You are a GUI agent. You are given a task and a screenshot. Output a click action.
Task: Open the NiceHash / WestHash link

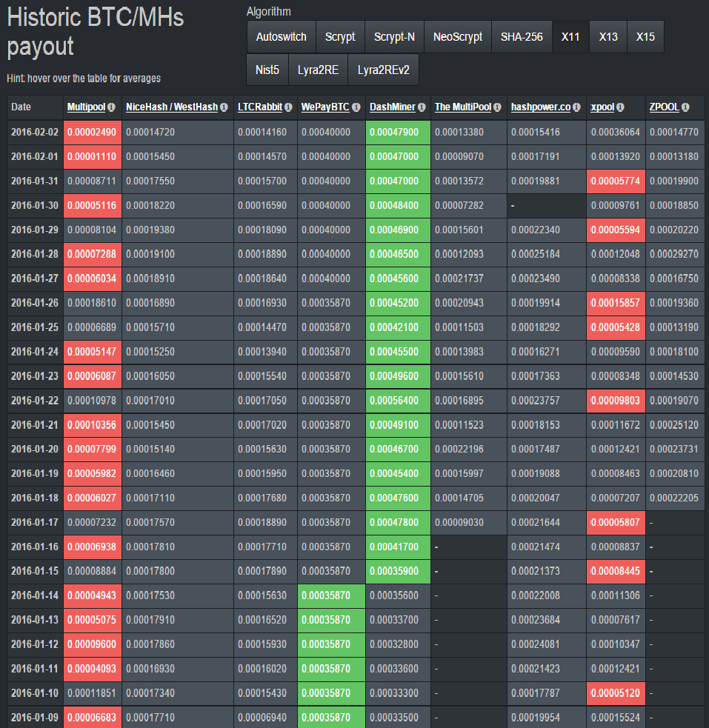[172, 107]
